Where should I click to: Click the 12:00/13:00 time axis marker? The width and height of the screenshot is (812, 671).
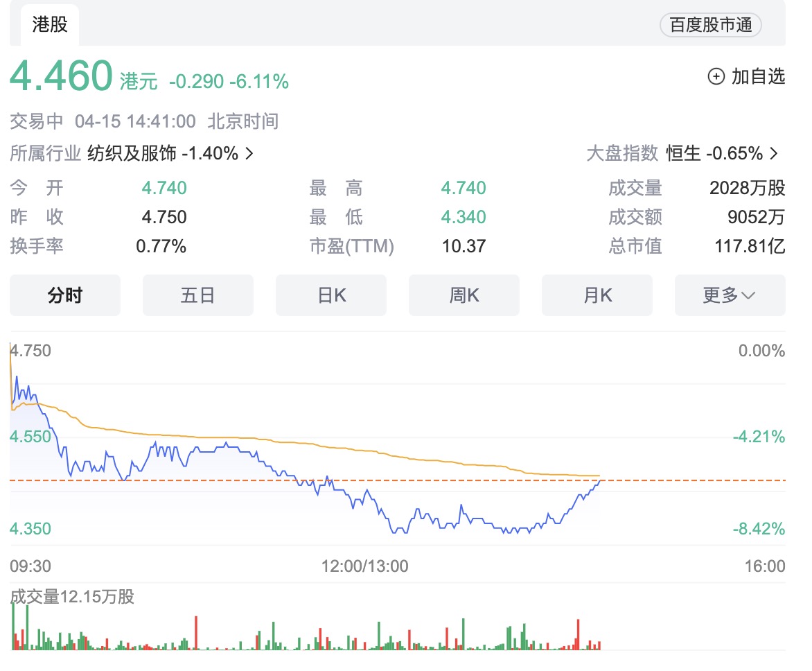point(365,566)
